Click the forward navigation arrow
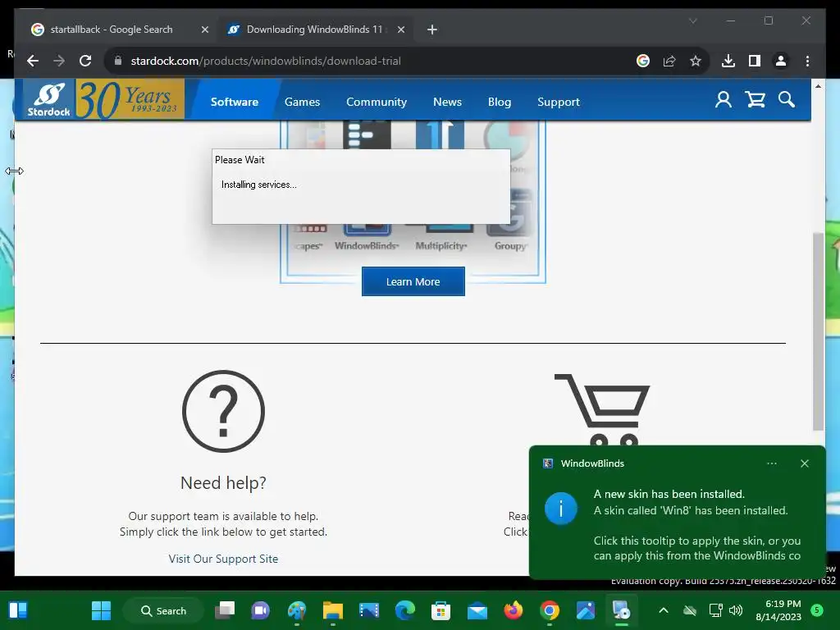 click(59, 61)
